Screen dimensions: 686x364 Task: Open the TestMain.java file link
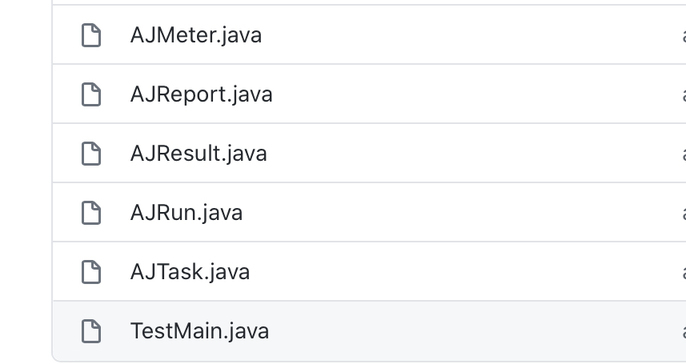200,331
